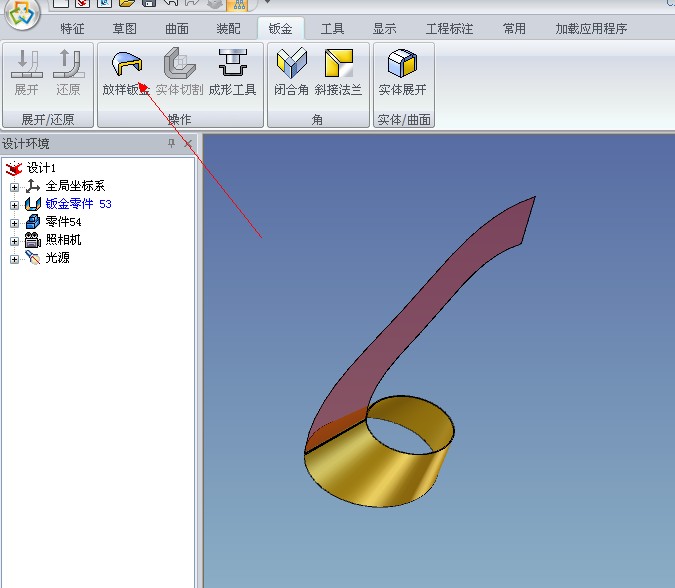Select the 照相机 tree label
This screenshot has height=588, width=675.
click(63, 240)
